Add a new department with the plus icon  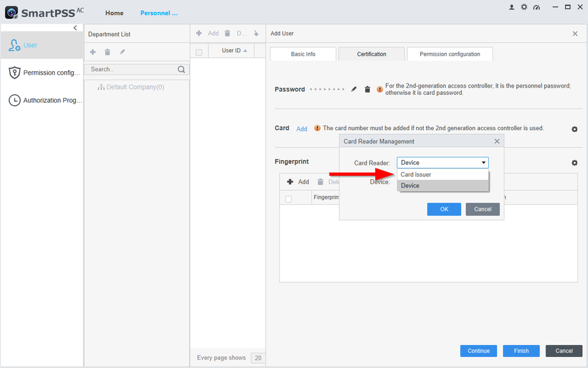[93, 52]
